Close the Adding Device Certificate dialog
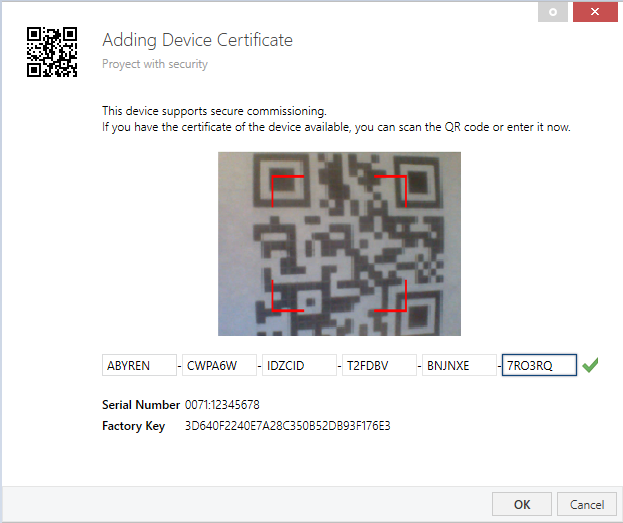Viewport: 623px width, 523px height. [x=595, y=12]
